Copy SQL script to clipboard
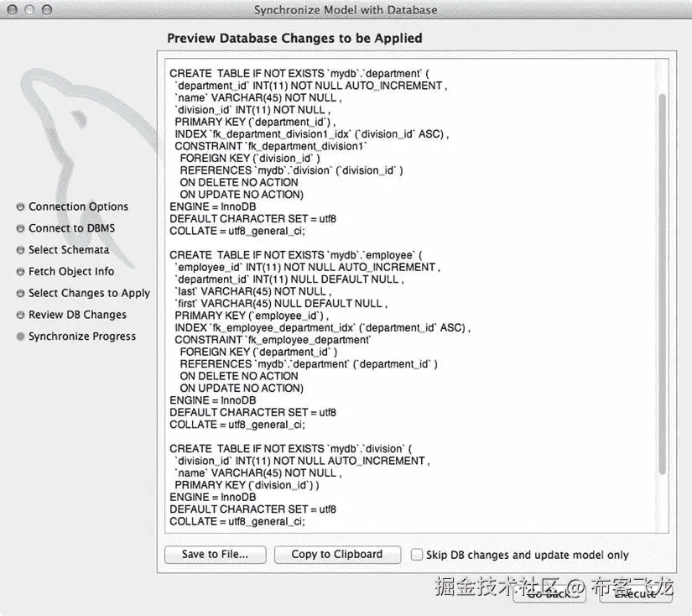This screenshot has width=692, height=616. point(337,555)
